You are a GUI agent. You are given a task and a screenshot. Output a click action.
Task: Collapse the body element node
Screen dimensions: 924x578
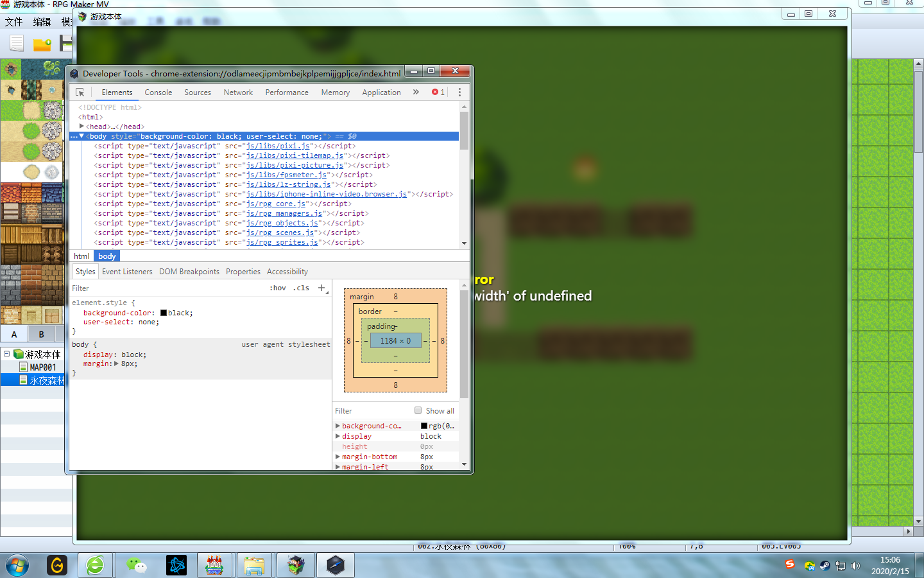81,136
